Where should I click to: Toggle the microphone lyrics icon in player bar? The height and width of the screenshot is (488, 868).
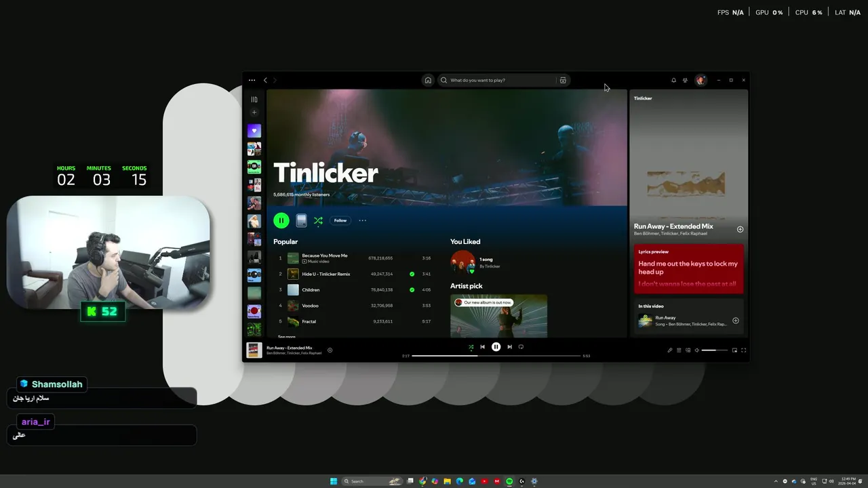pyautogui.click(x=670, y=350)
